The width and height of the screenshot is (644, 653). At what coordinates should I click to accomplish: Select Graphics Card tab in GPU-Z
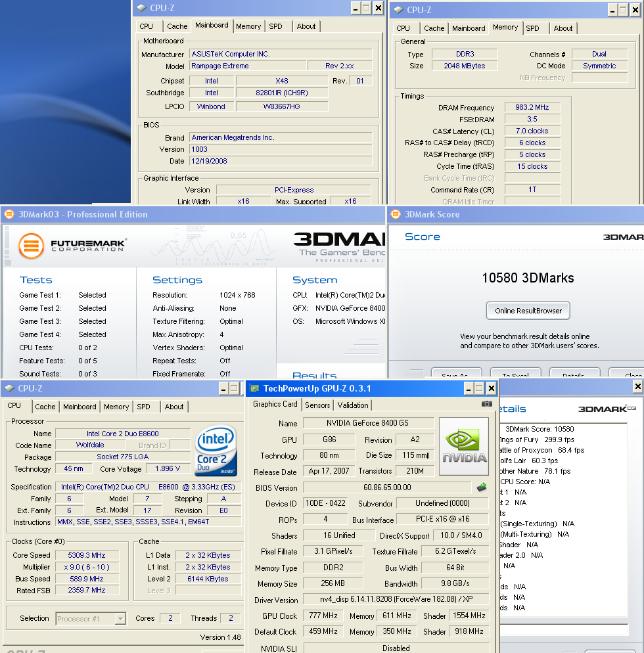[x=275, y=404]
